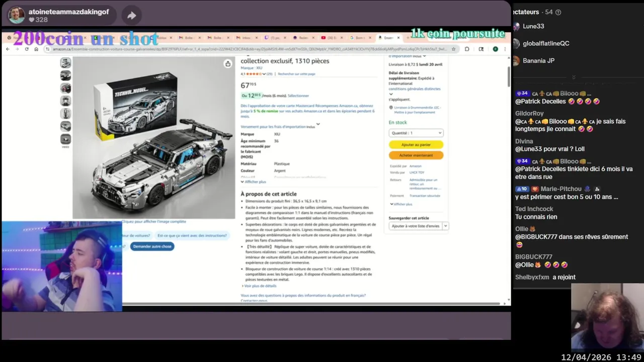Click BIGBUCK777's username in chat
644x362 pixels.
click(533, 256)
